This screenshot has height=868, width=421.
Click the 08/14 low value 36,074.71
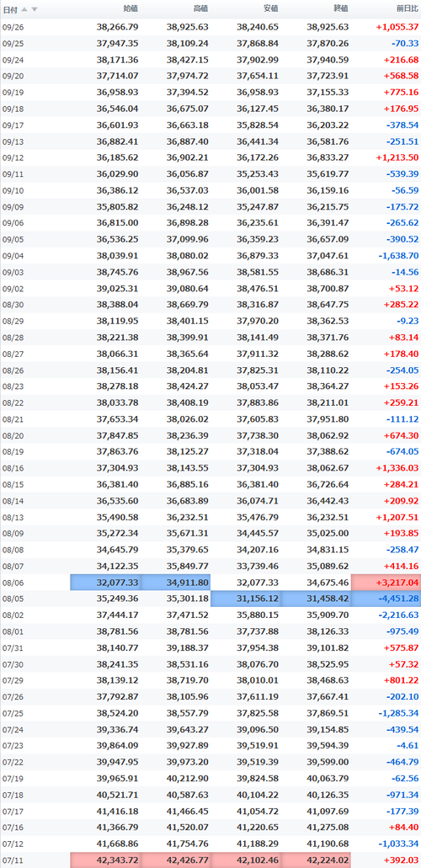pos(258,501)
